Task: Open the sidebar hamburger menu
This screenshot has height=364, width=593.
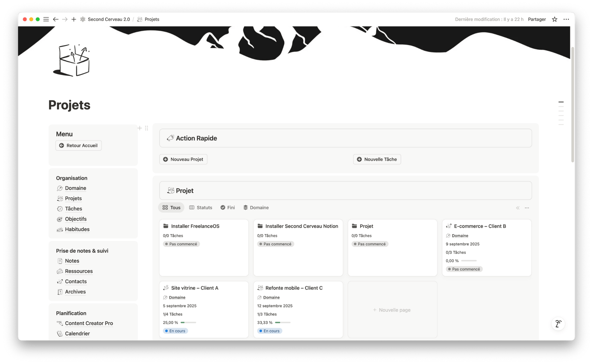Action: pos(46,19)
